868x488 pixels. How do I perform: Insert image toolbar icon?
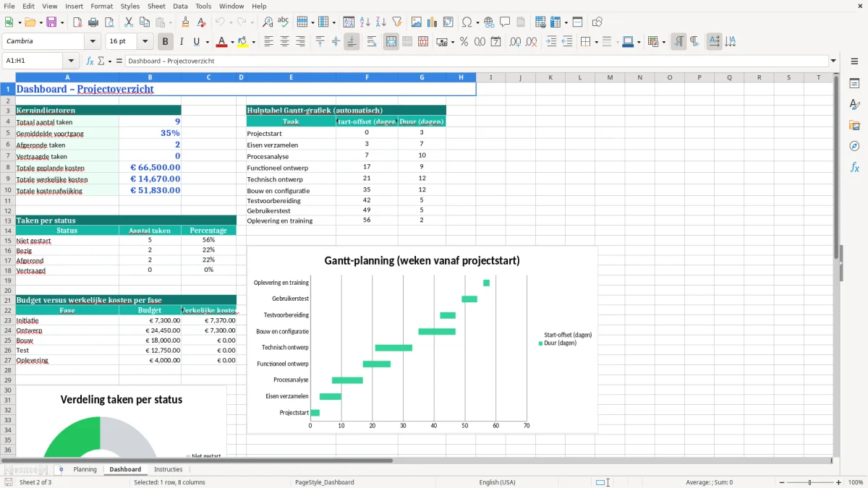click(x=417, y=22)
